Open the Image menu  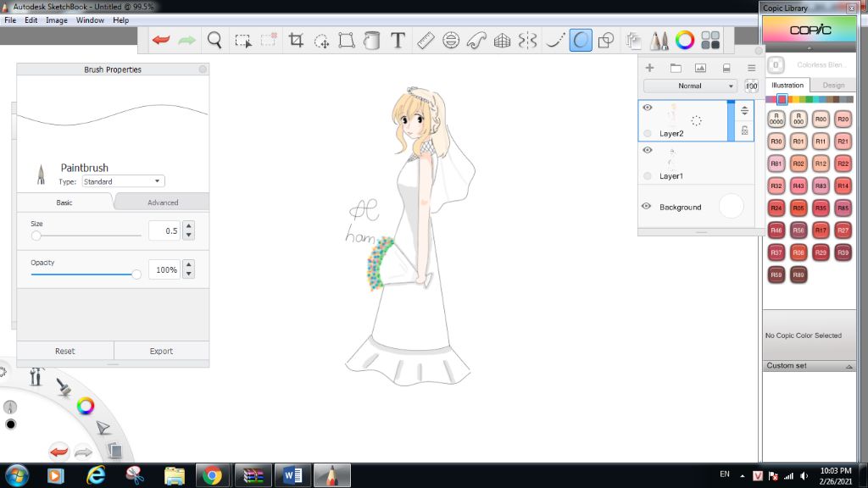coord(57,20)
